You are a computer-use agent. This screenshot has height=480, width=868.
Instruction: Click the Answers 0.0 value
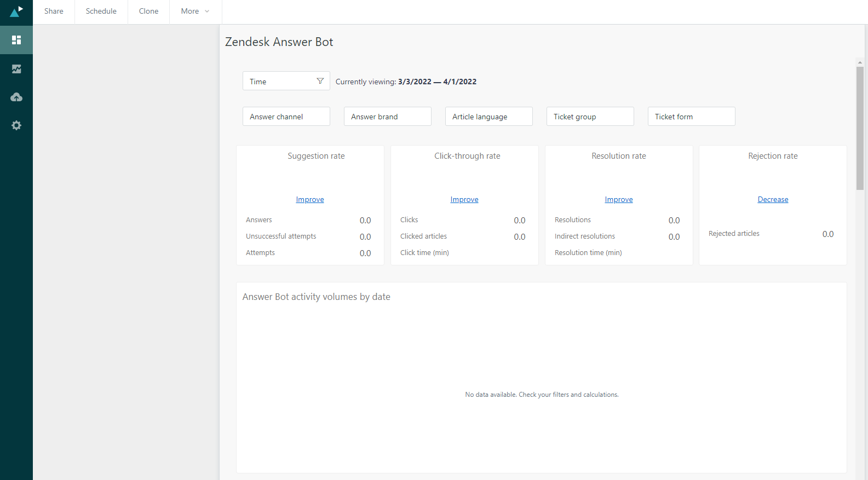pos(365,221)
